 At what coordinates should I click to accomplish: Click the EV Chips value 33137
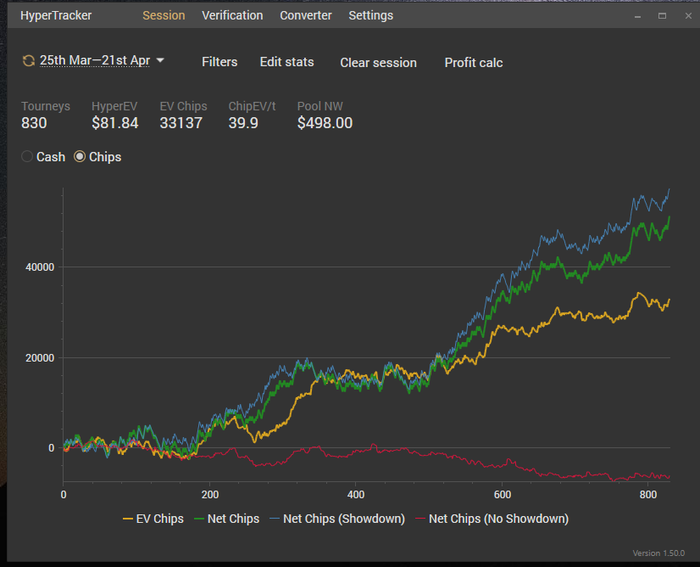(181, 123)
